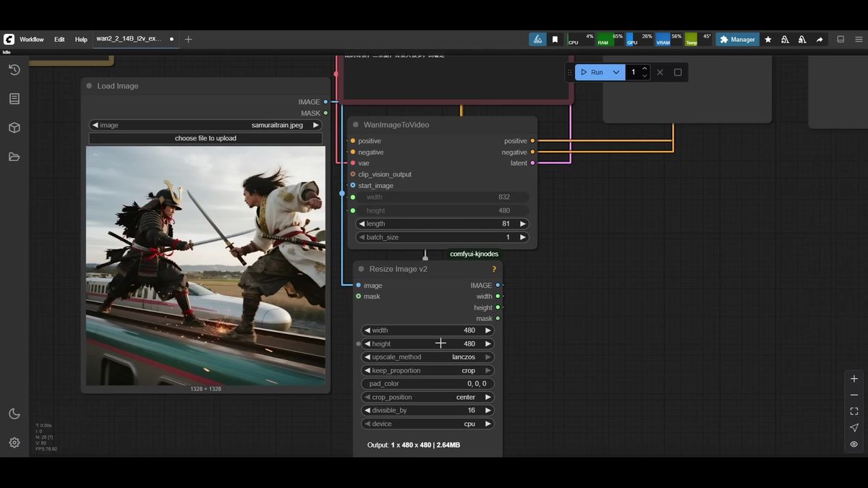Open help question mark on Resize Image v2

(x=494, y=269)
